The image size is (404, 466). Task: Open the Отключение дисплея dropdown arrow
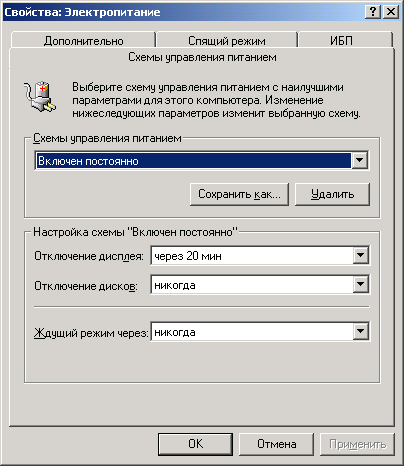pyautogui.click(x=360, y=256)
